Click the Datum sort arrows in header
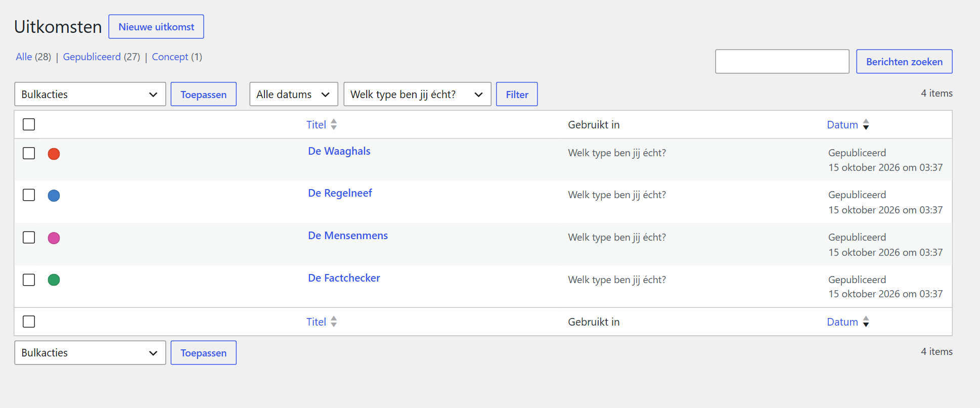 click(866, 124)
